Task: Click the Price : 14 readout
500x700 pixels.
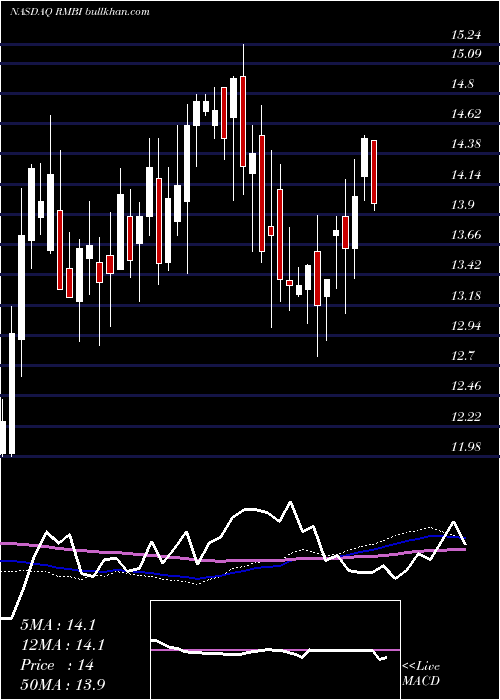Action: click(x=57, y=665)
